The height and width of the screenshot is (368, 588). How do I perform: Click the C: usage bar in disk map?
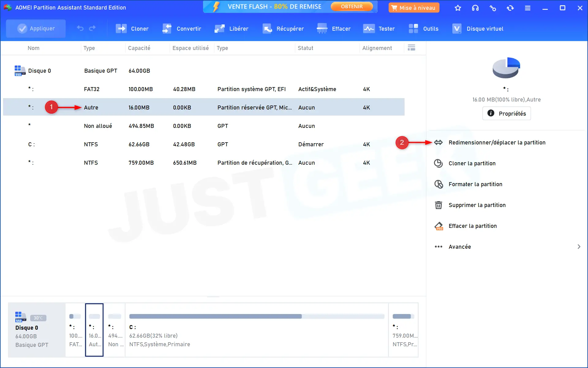(x=257, y=316)
